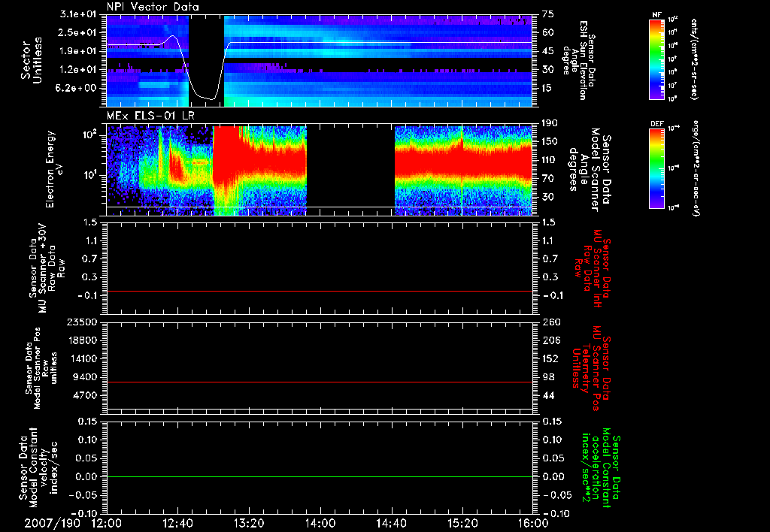Screen dimensions: 770x532
Task: Click the green Model Constant acceleration label
Action: (x=602, y=468)
